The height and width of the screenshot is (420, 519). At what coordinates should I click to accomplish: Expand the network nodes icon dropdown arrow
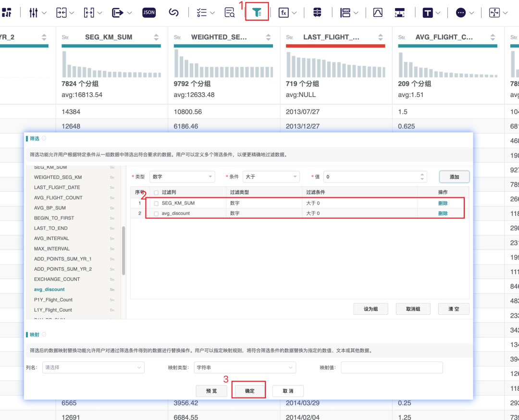click(505, 13)
